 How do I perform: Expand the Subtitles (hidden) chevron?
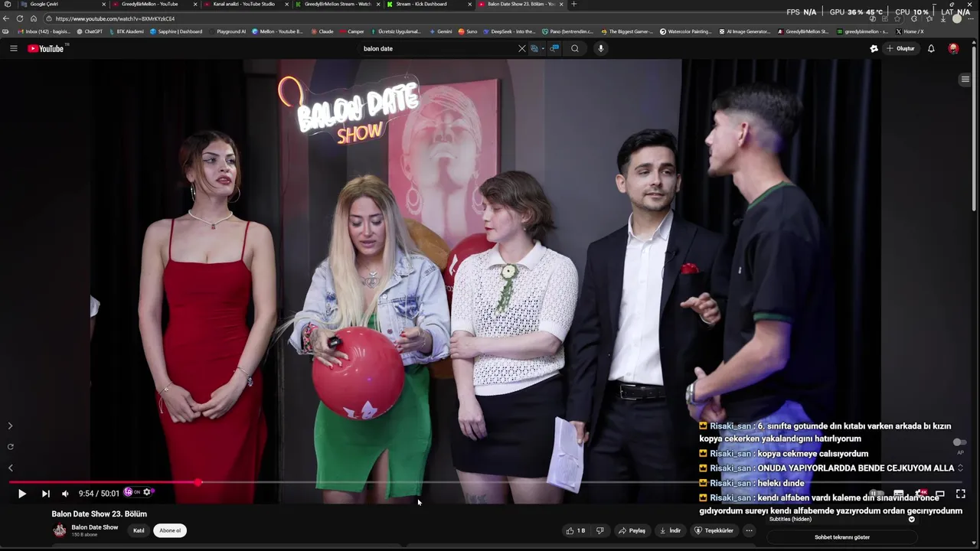[x=911, y=519]
